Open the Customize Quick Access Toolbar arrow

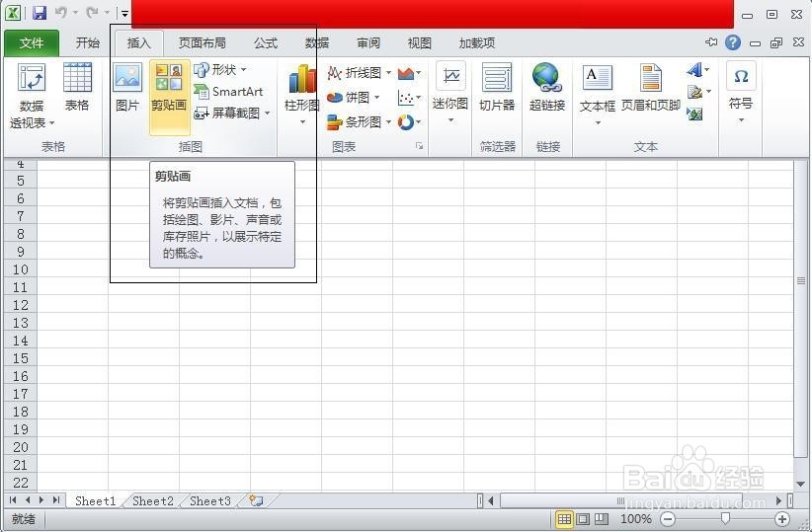pos(124,14)
